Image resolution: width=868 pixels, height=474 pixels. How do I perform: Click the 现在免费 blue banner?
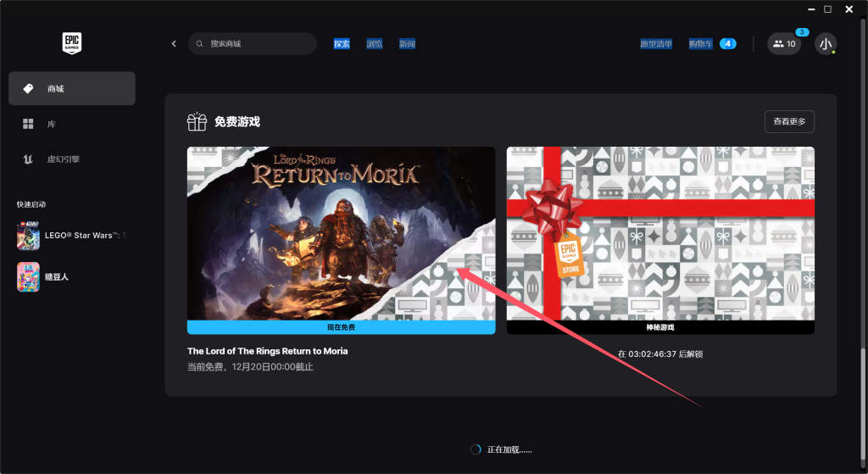tap(341, 327)
